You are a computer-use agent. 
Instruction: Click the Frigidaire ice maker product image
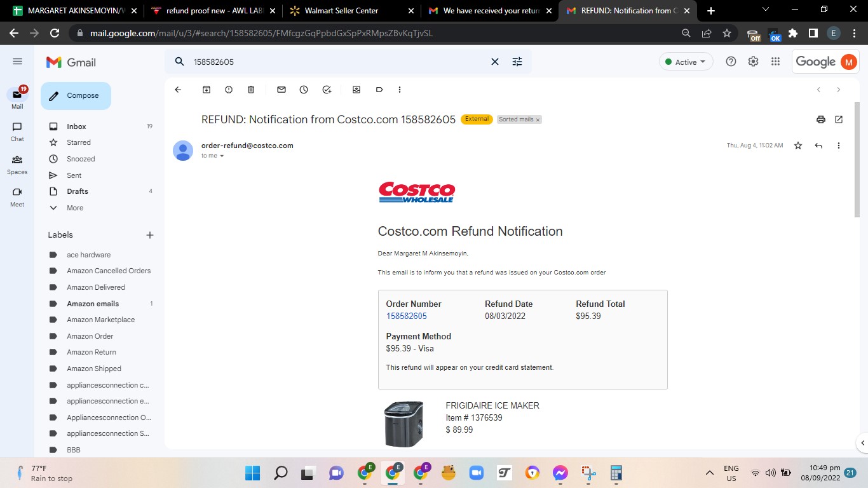403,423
